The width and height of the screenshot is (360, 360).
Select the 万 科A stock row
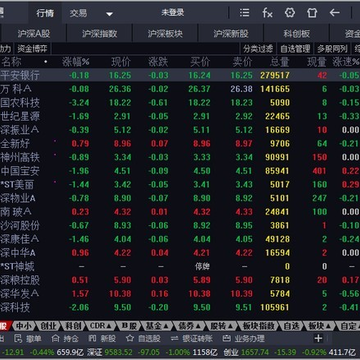180,89
